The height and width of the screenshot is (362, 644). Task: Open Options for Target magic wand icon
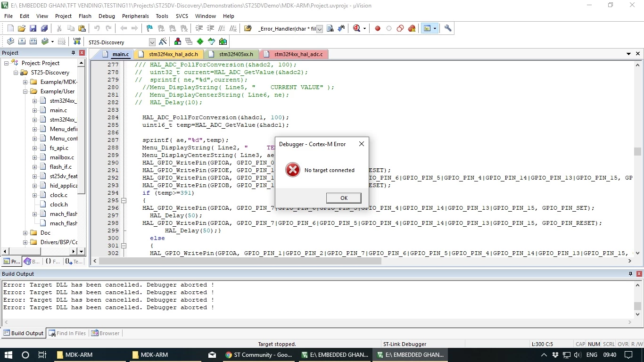(x=163, y=41)
